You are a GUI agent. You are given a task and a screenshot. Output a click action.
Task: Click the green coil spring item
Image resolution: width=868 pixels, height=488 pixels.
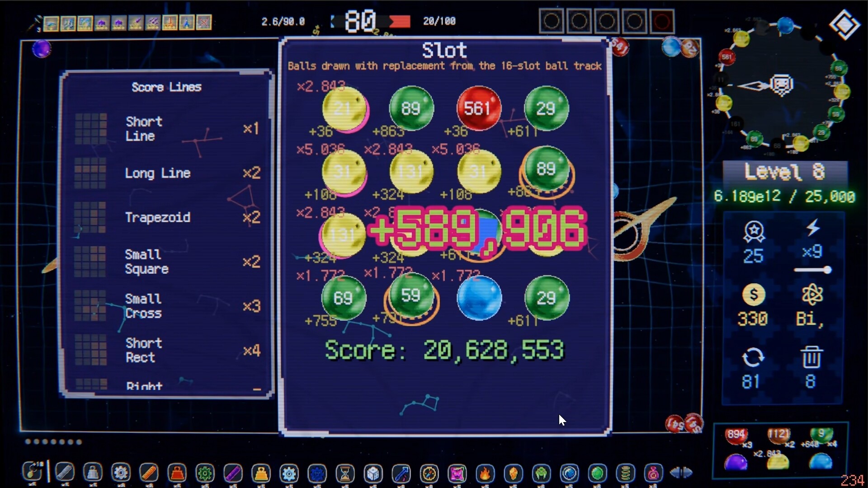pyautogui.click(x=625, y=473)
